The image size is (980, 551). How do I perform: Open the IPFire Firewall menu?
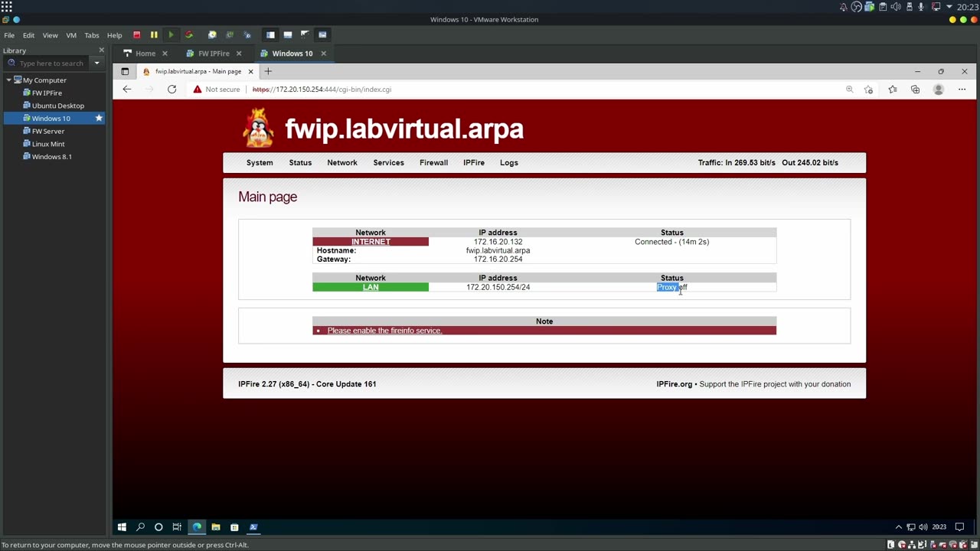pos(433,162)
